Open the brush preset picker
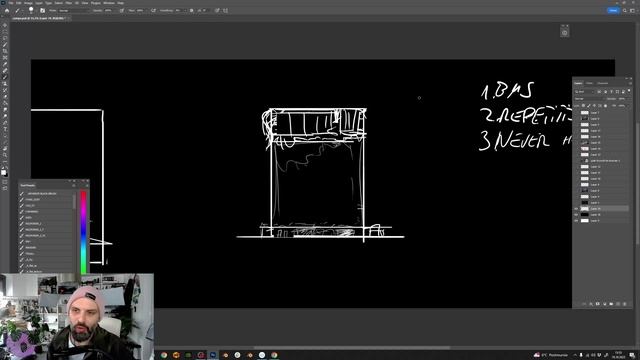Viewport: 640px width, 360px height. pyautogui.click(x=31, y=11)
